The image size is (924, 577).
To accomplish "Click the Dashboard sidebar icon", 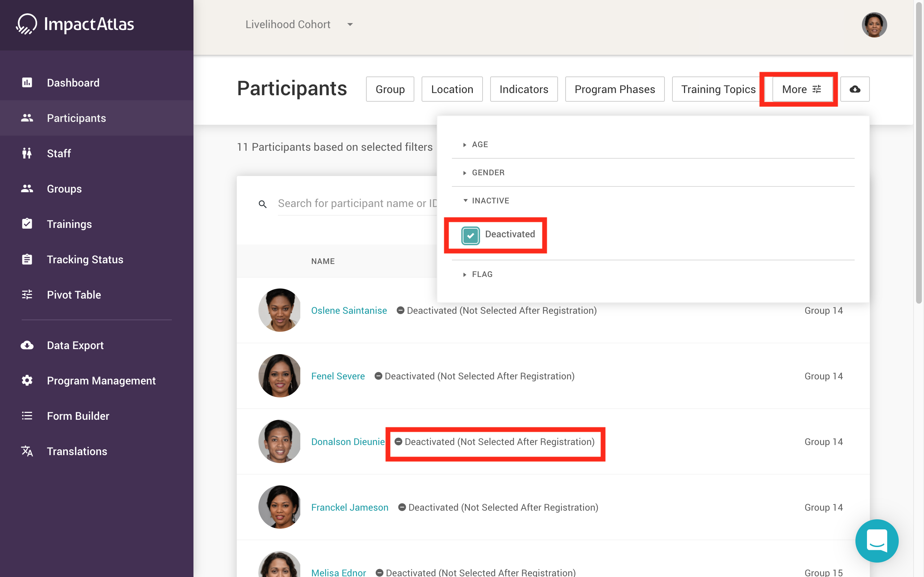I will [27, 83].
